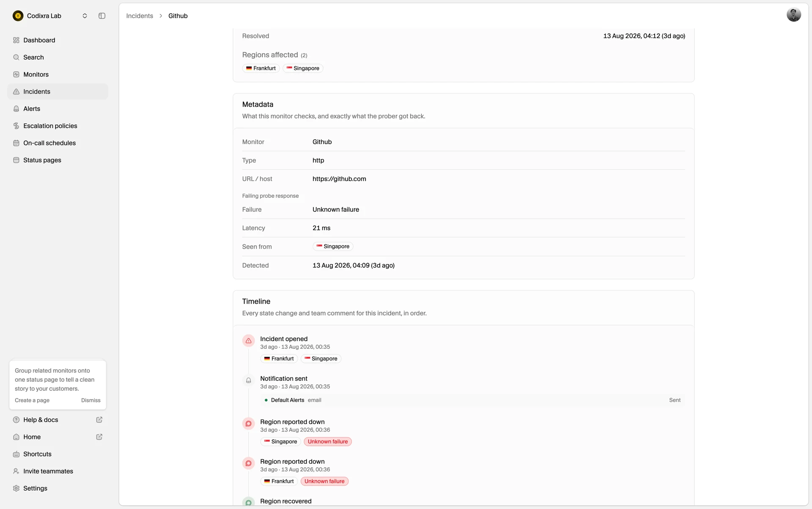Image resolution: width=812 pixels, height=509 pixels.
Task: Click the Singapore chip in Seen from row
Action: tap(333, 246)
